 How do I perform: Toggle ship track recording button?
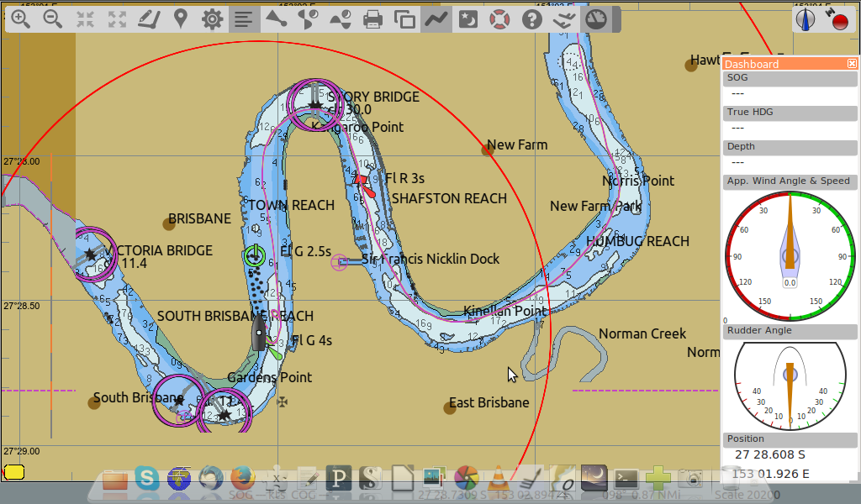[436, 18]
